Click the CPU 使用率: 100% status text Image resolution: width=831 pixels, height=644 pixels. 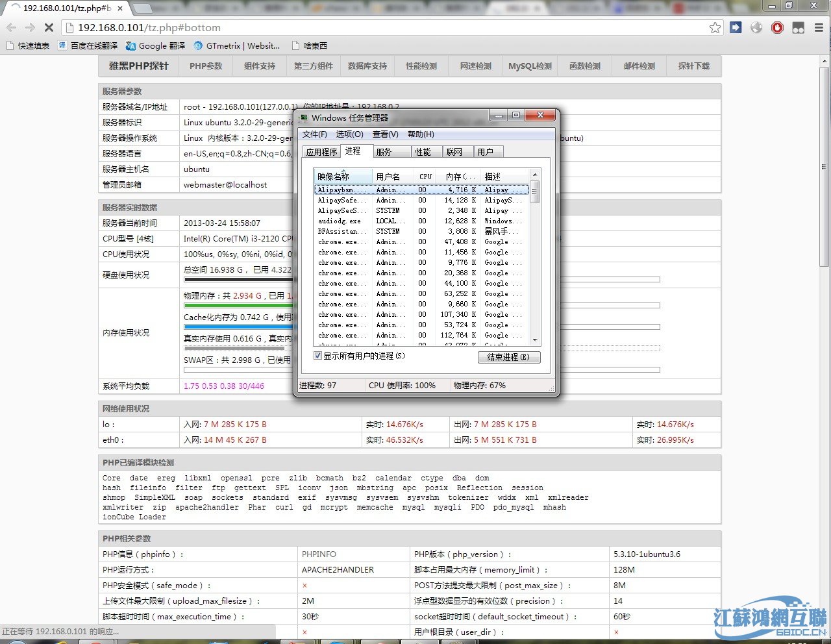click(402, 386)
